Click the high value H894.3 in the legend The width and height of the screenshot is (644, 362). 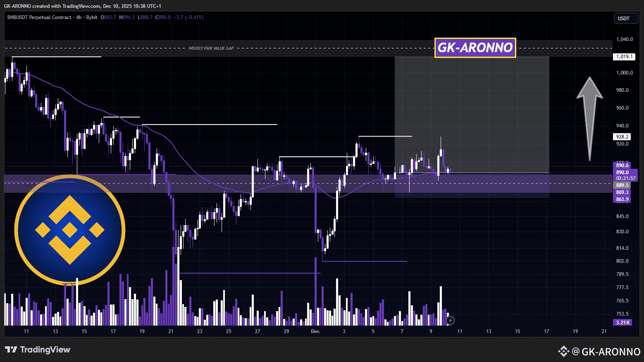pyautogui.click(x=127, y=17)
